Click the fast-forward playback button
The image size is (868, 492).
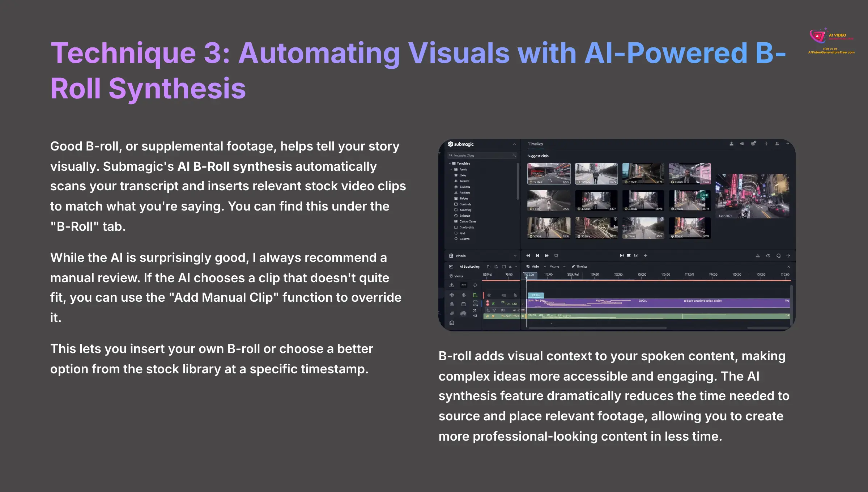coord(546,255)
